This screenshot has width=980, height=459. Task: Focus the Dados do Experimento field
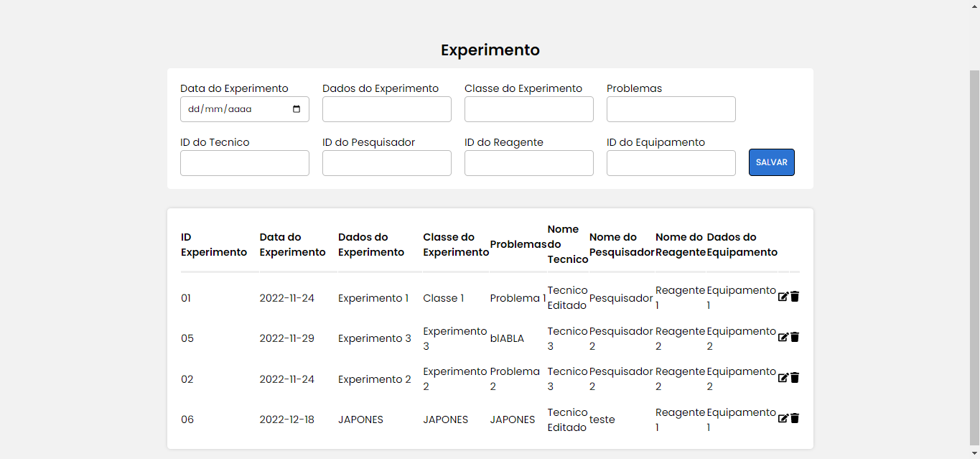[386, 108]
